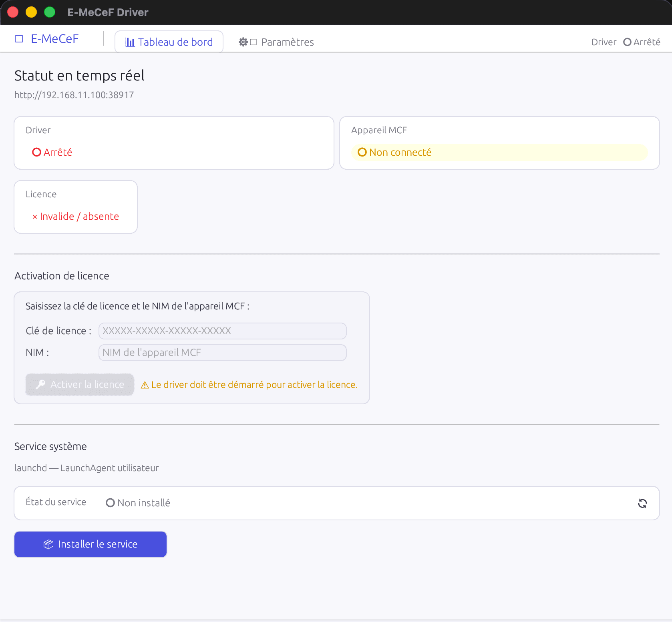The width and height of the screenshot is (672, 622).
Task: Switch to the Paramètres tab
Action: pyautogui.click(x=276, y=42)
